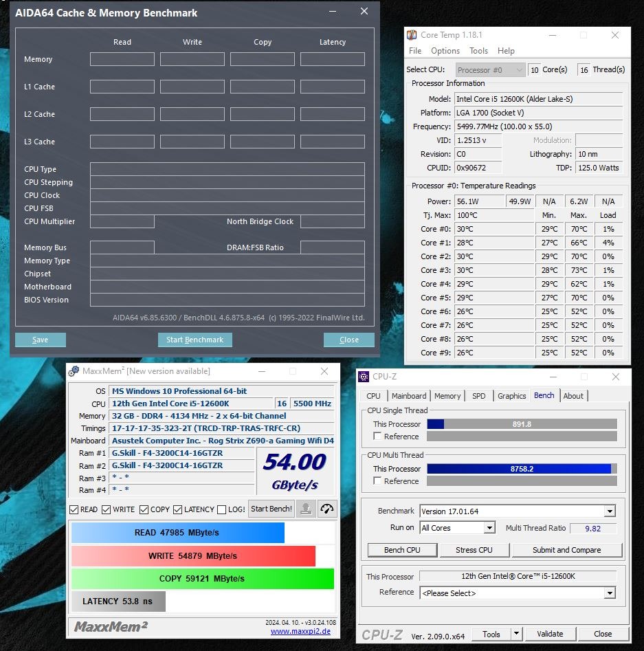The width and height of the screenshot is (644, 651).
Task: Select the Bench tab in CPU-Z
Action: click(544, 395)
